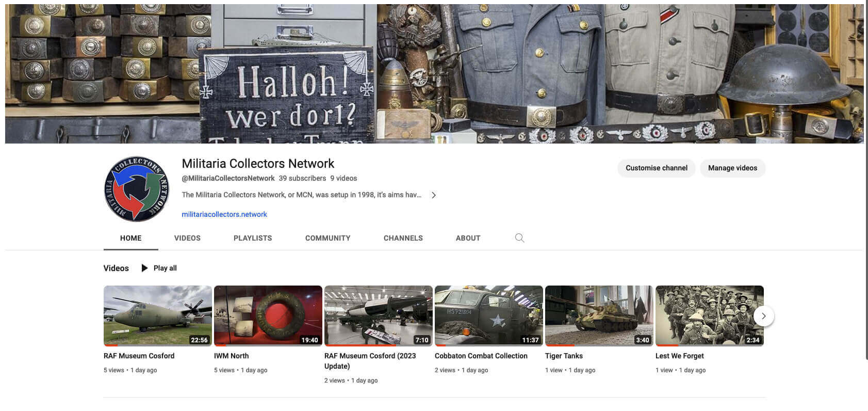The image size is (868, 411).
Task: Open the ABOUT tab
Action: 468,238
